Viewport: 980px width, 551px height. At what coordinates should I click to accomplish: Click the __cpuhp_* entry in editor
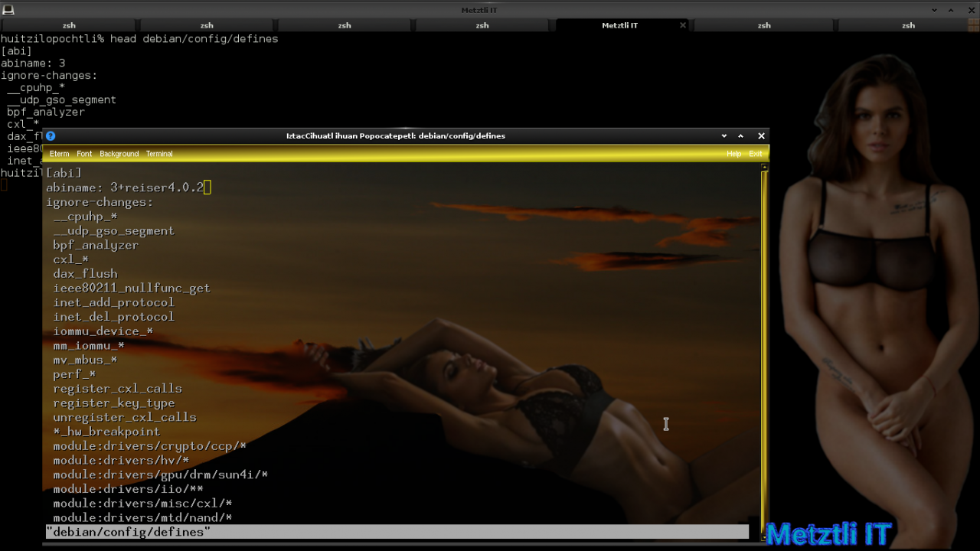pyautogui.click(x=85, y=217)
